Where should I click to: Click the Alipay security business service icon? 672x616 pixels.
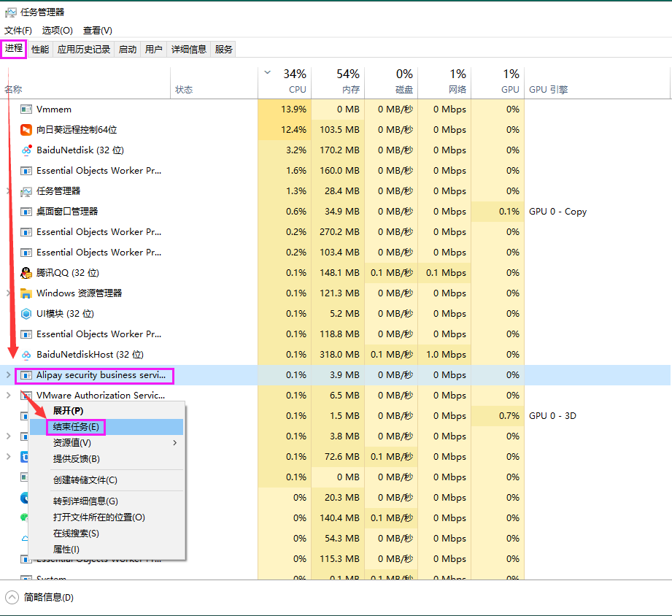(x=26, y=375)
